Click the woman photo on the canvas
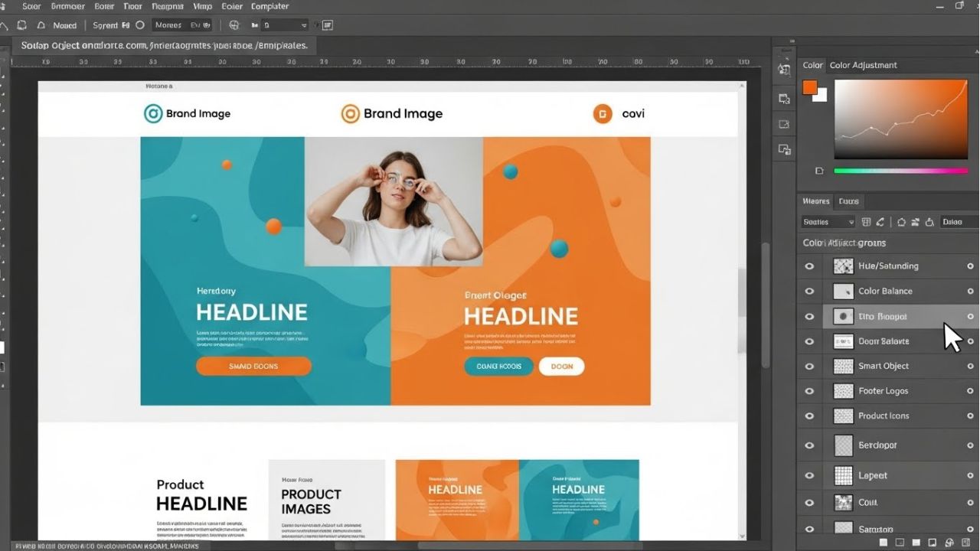Viewport: 980px width, 551px height. click(394, 201)
